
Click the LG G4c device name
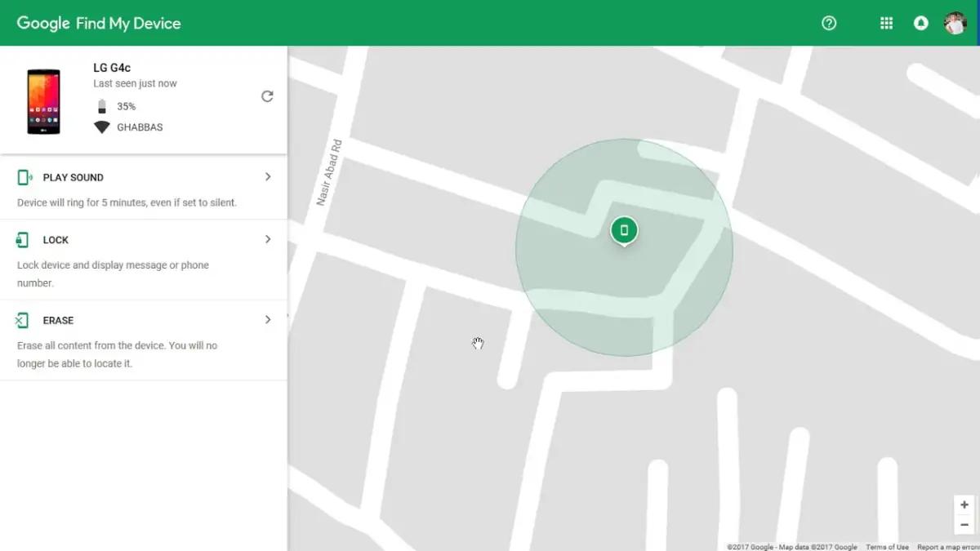[x=112, y=68]
